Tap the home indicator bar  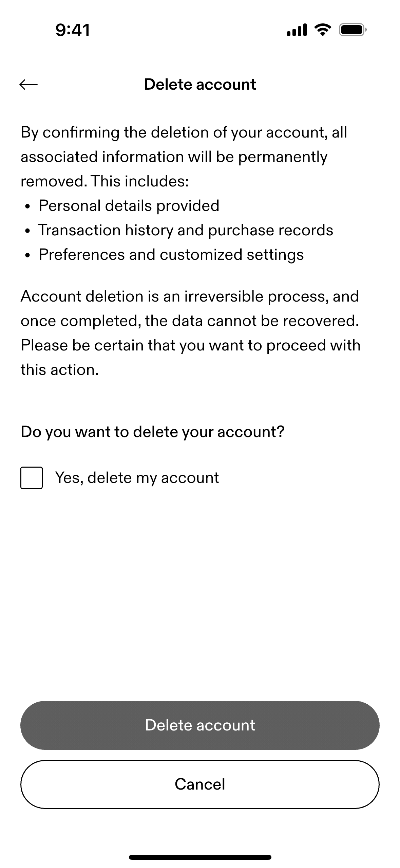pyautogui.click(x=200, y=857)
